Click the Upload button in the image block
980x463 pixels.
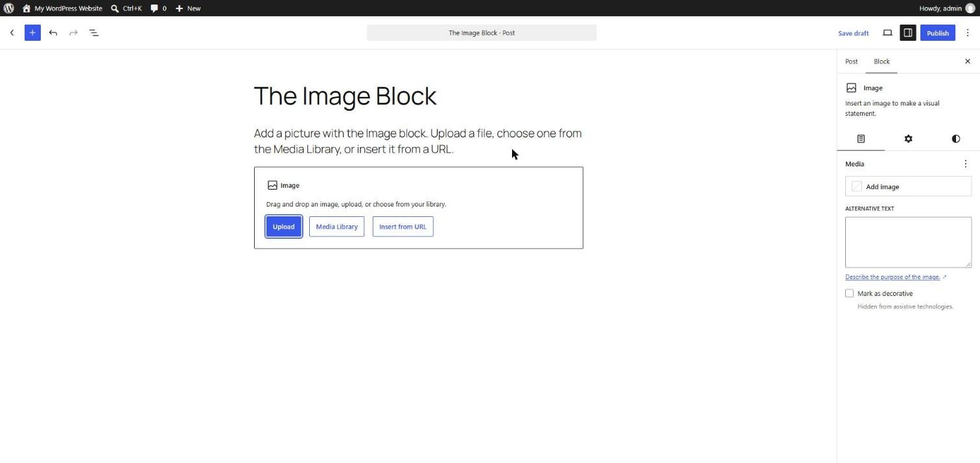coord(283,227)
